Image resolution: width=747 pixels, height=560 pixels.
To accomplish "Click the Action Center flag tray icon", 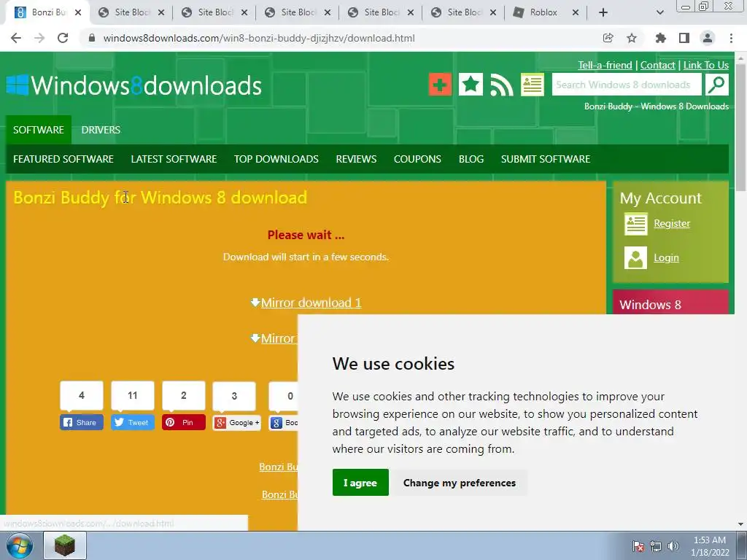I will tap(638, 546).
